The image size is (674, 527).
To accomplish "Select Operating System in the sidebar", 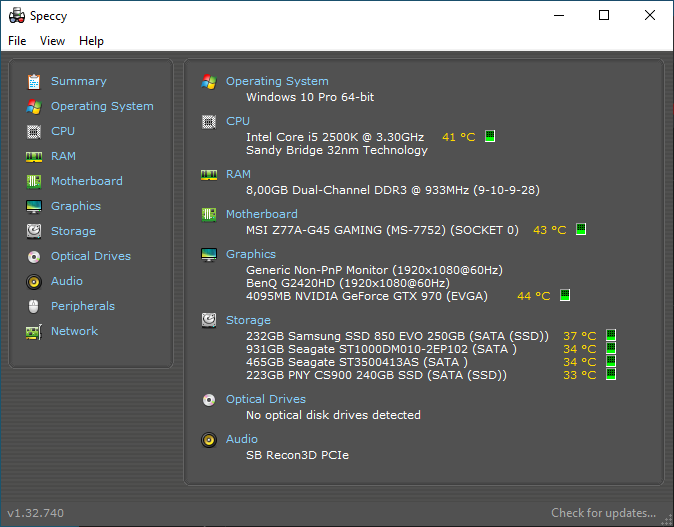I will (x=102, y=106).
